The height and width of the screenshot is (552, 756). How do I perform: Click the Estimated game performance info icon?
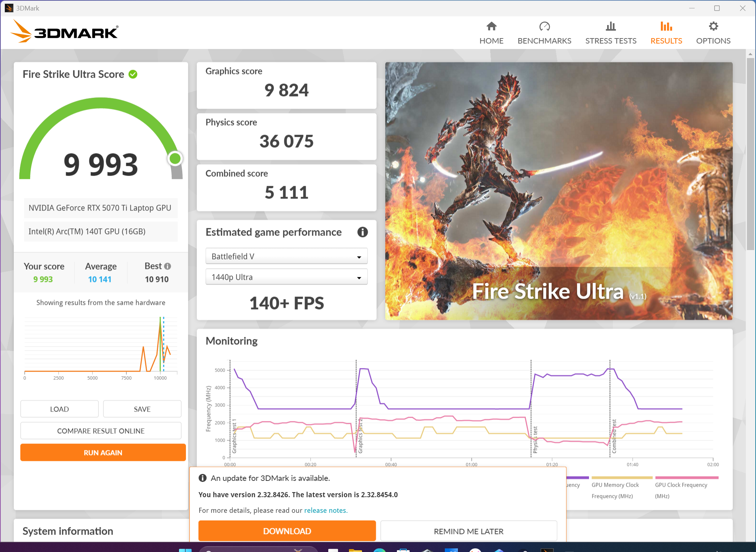[362, 232]
